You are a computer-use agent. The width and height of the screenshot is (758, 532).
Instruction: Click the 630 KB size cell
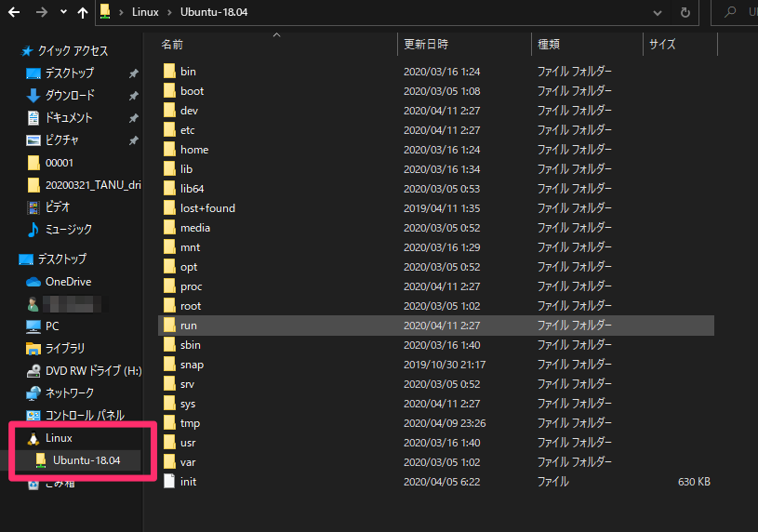click(694, 482)
